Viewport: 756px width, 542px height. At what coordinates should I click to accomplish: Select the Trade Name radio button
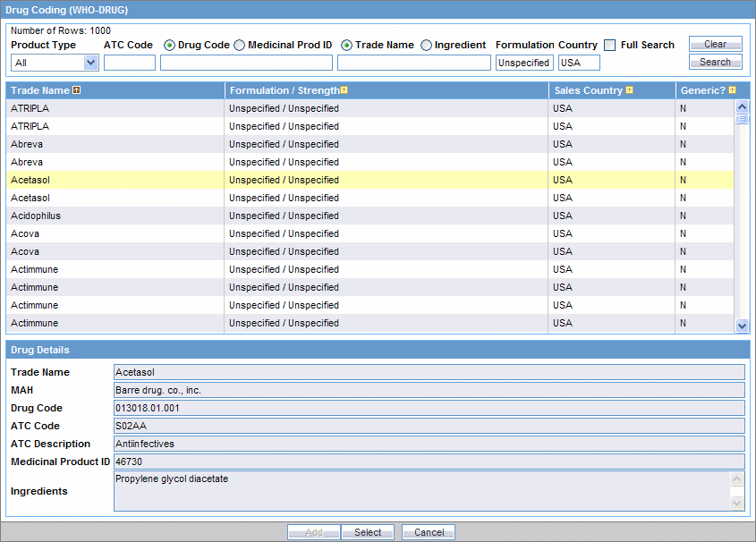point(346,46)
